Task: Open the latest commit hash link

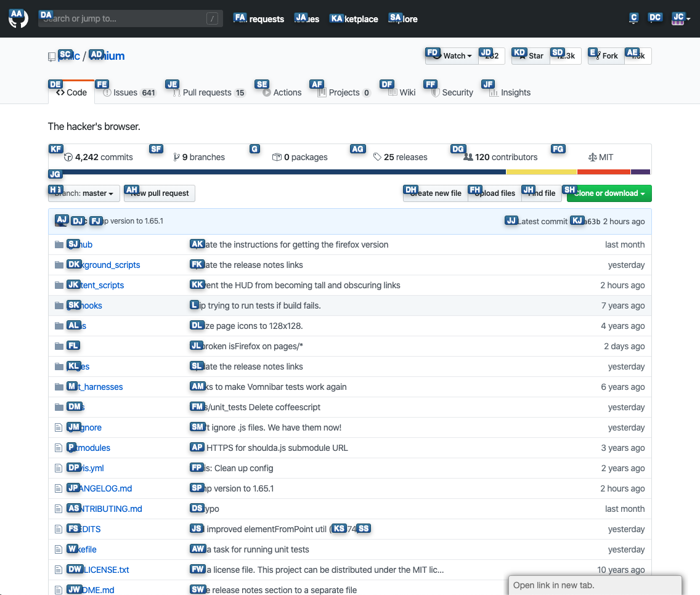Action: click(x=586, y=221)
